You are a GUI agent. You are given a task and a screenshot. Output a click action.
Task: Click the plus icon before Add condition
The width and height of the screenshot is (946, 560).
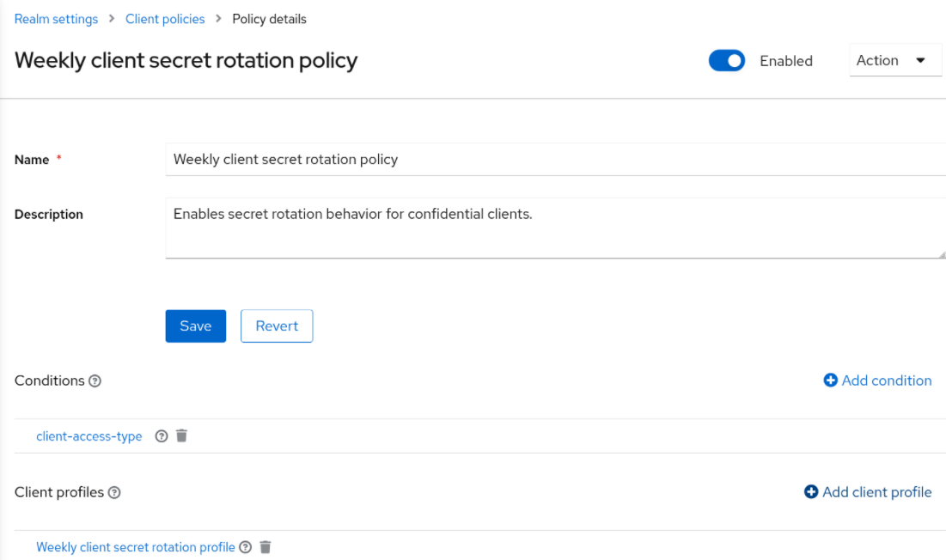pos(829,380)
